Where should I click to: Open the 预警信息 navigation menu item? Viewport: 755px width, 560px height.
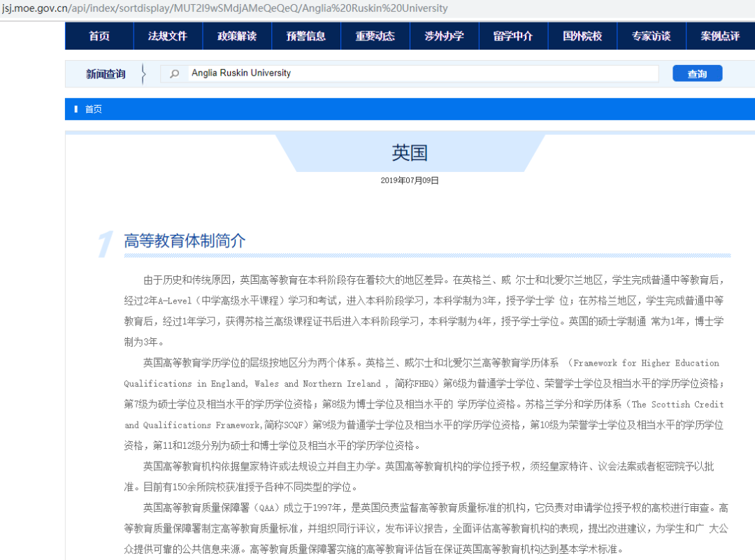coord(305,35)
